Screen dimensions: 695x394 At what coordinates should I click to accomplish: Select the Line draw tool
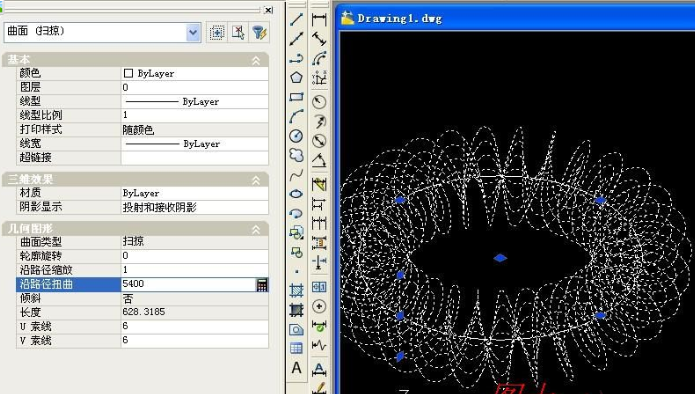coord(297,20)
